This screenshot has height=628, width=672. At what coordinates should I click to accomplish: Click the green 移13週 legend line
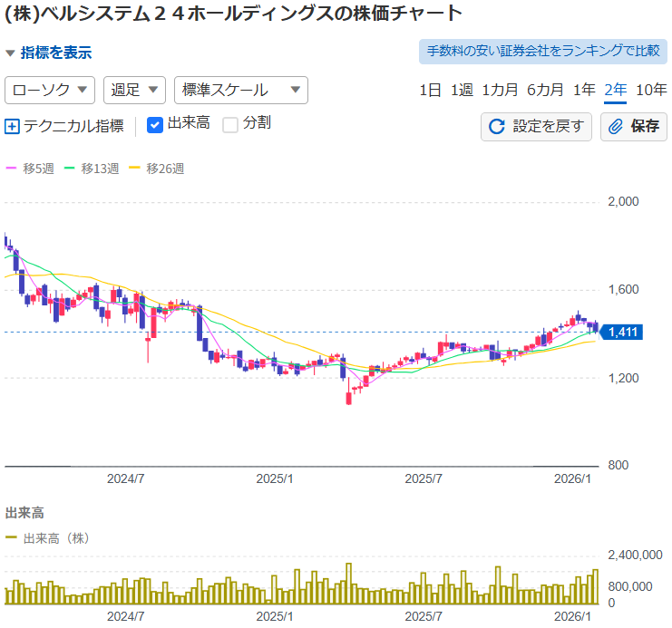(x=72, y=168)
